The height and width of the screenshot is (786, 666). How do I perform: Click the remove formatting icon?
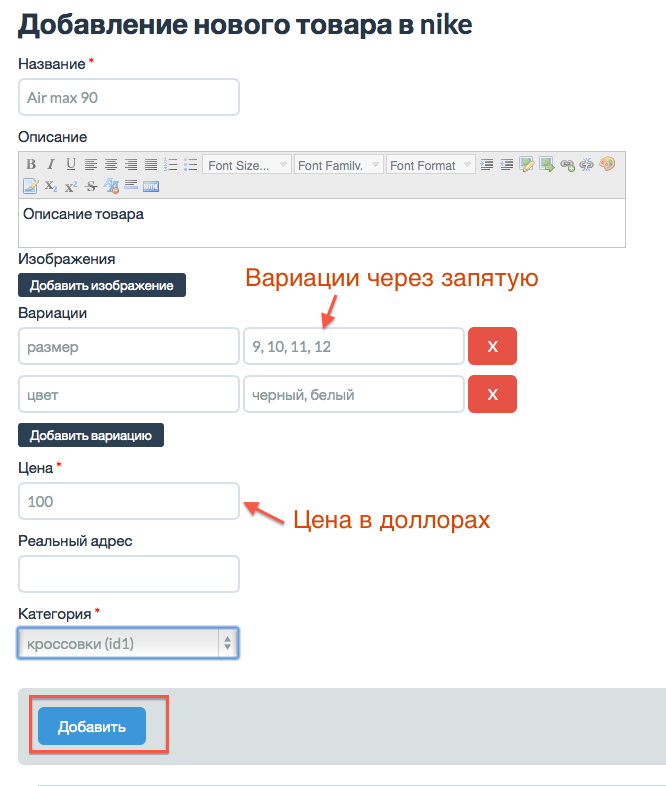coord(111,186)
